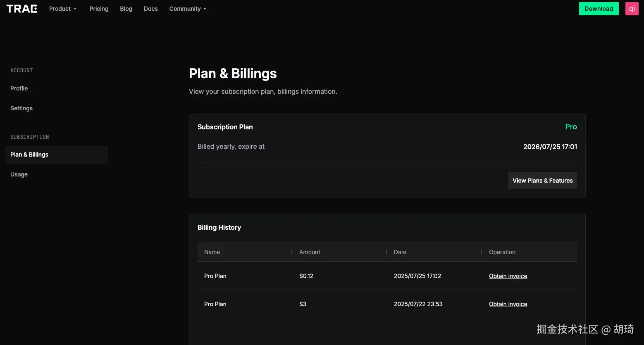The width and height of the screenshot is (644, 345).
Task: Click the Operation column header
Action: tap(502, 252)
